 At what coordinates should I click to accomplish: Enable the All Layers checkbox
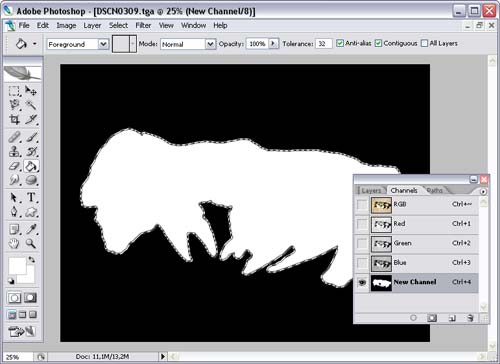point(424,43)
